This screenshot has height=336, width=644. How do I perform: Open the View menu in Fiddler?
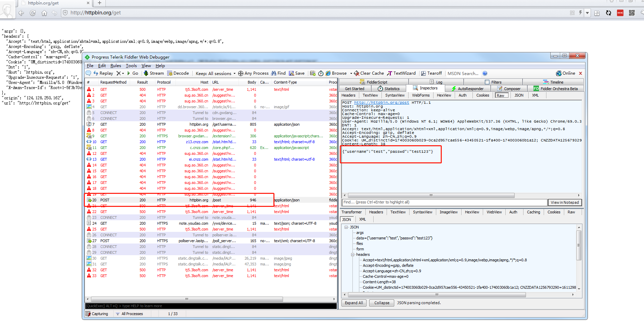pyautogui.click(x=146, y=66)
